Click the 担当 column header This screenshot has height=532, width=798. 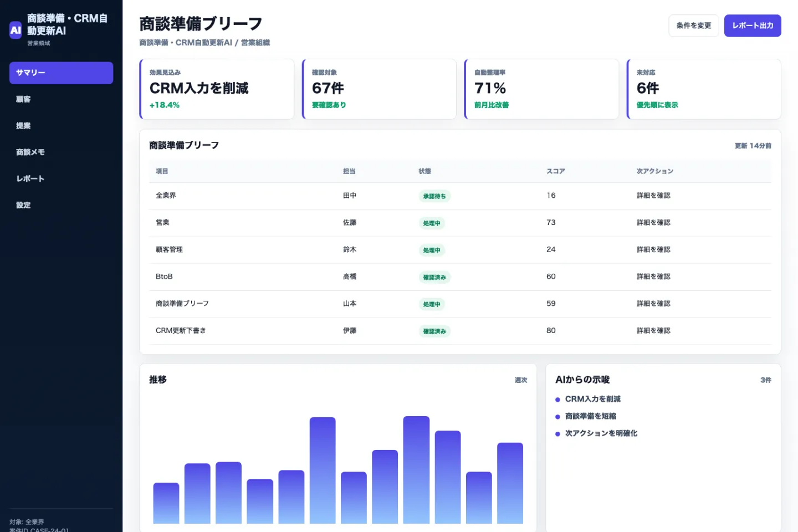[x=349, y=171]
